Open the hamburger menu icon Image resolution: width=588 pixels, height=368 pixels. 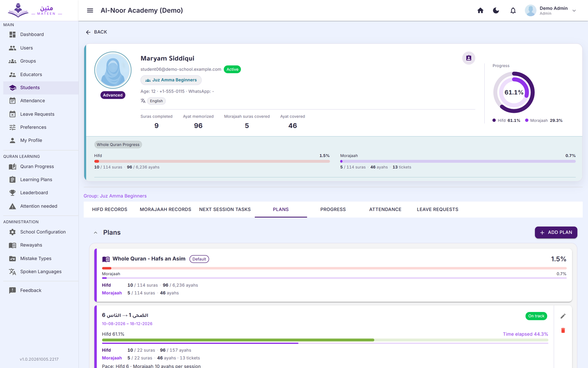[x=90, y=11]
